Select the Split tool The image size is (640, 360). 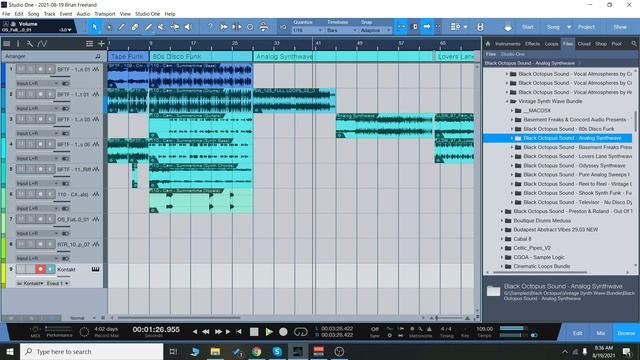pyautogui.click(x=121, y=27)
